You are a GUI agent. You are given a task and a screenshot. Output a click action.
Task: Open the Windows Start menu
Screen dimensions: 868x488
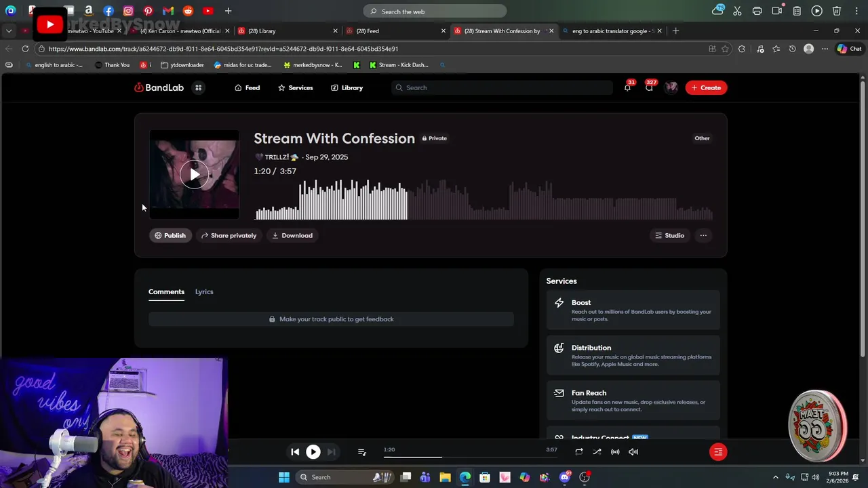click(284, 477)
